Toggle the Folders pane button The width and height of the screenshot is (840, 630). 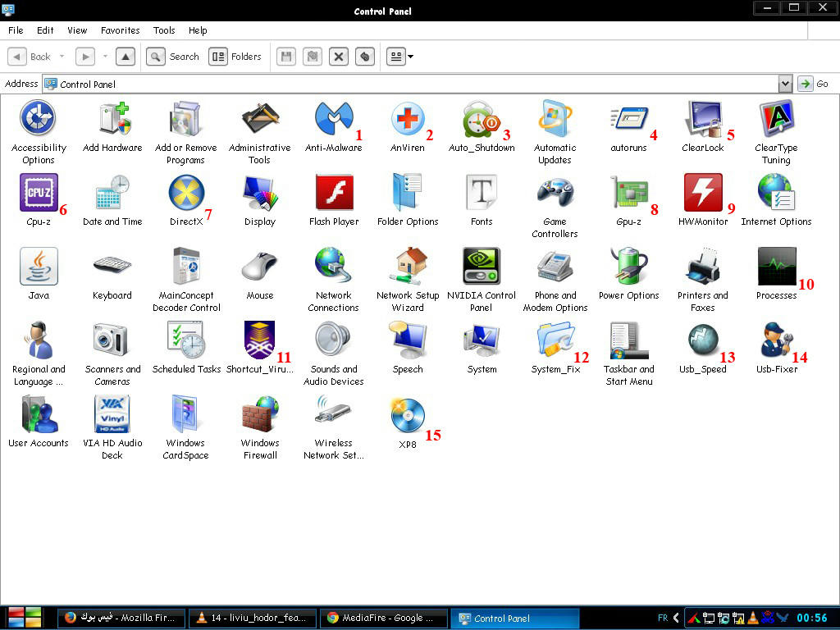click(x=235, y=57)
